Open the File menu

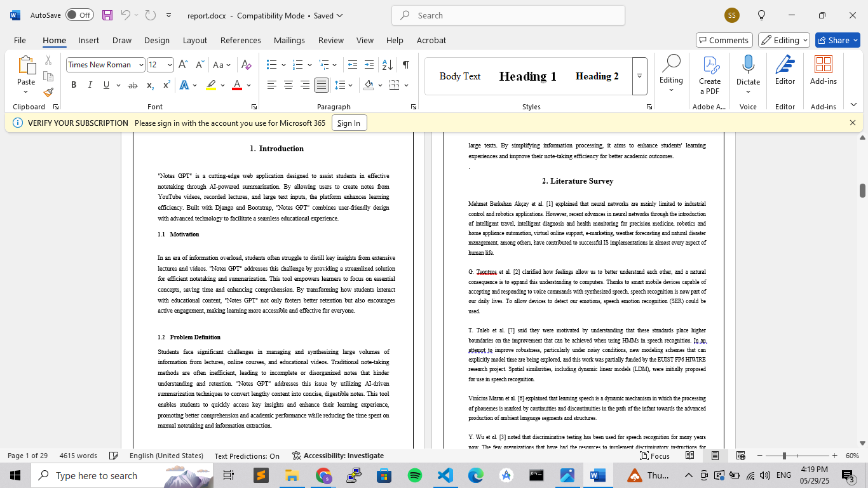(x=20, y=40)
